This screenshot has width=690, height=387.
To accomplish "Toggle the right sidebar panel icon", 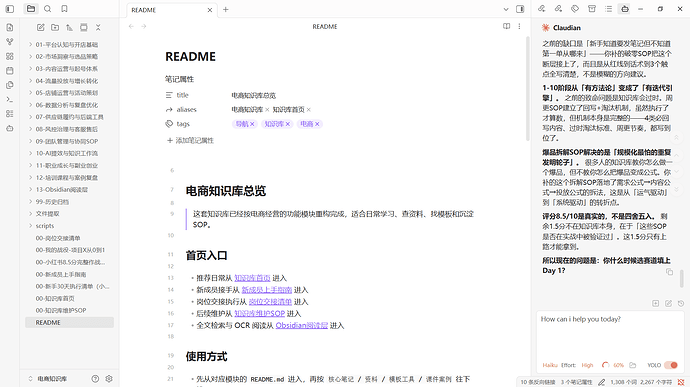I will pyautogui.click(x=520, y=9).
